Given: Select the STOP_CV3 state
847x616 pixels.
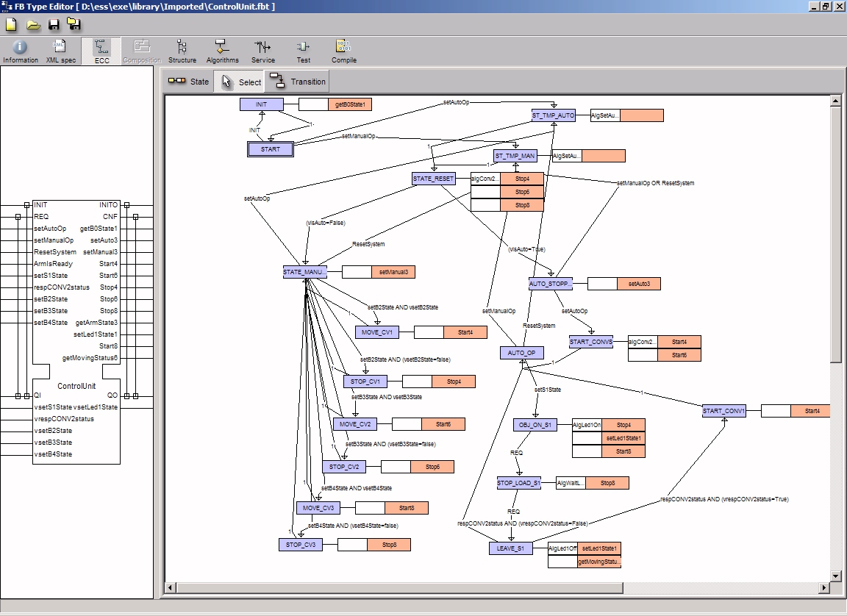Looking at the screenshot, I should tap(301, 545).
